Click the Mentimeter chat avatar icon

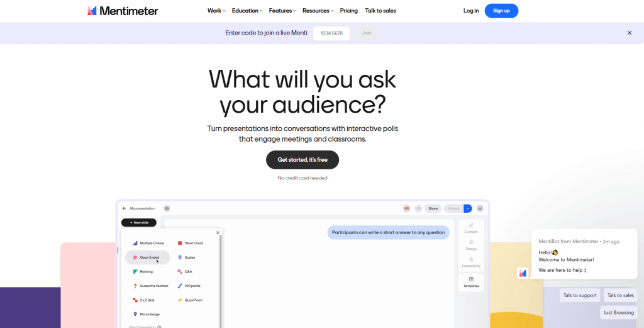(x=523, y=273)
